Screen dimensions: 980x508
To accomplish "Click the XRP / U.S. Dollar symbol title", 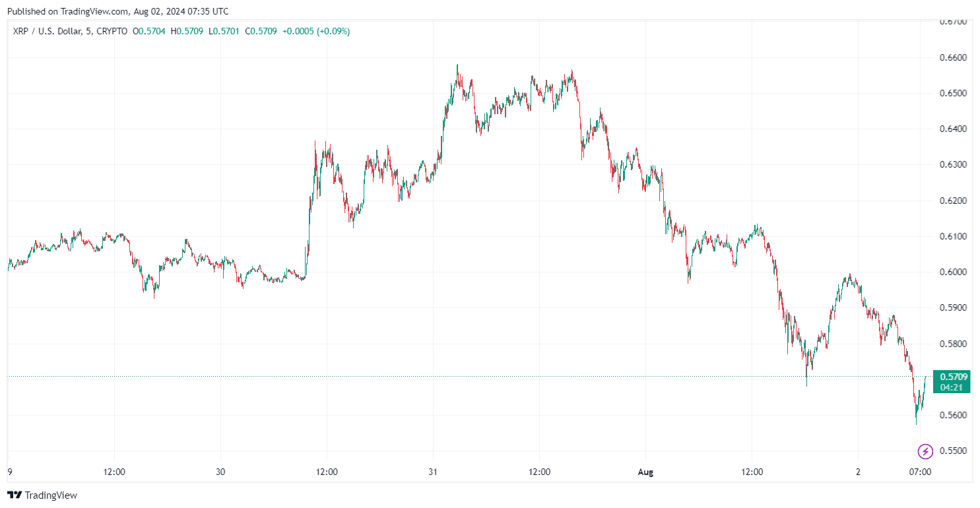I will (x=47, y=31).
